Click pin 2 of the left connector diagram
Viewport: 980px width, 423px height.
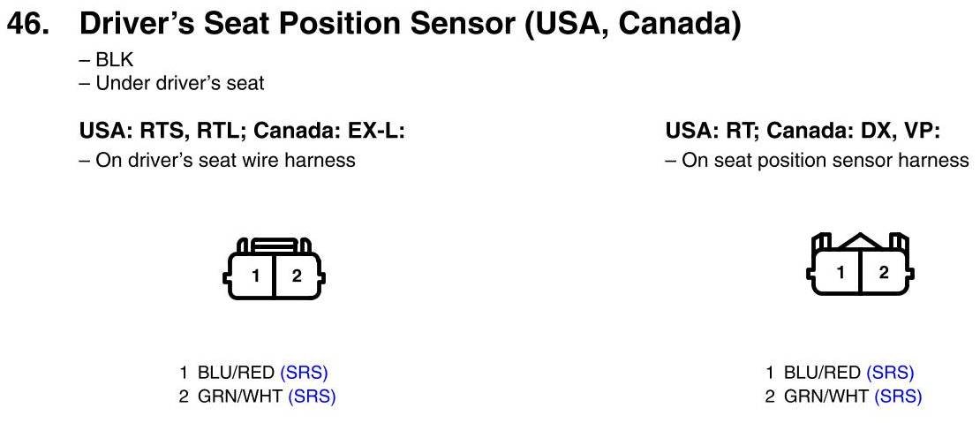(x=297, y=276)
